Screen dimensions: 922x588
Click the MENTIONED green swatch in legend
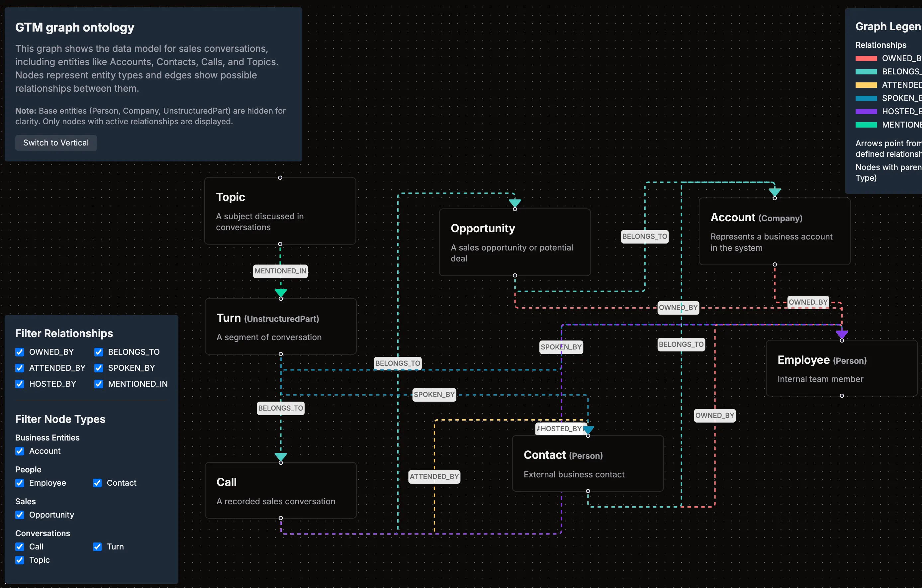[866, 125]
